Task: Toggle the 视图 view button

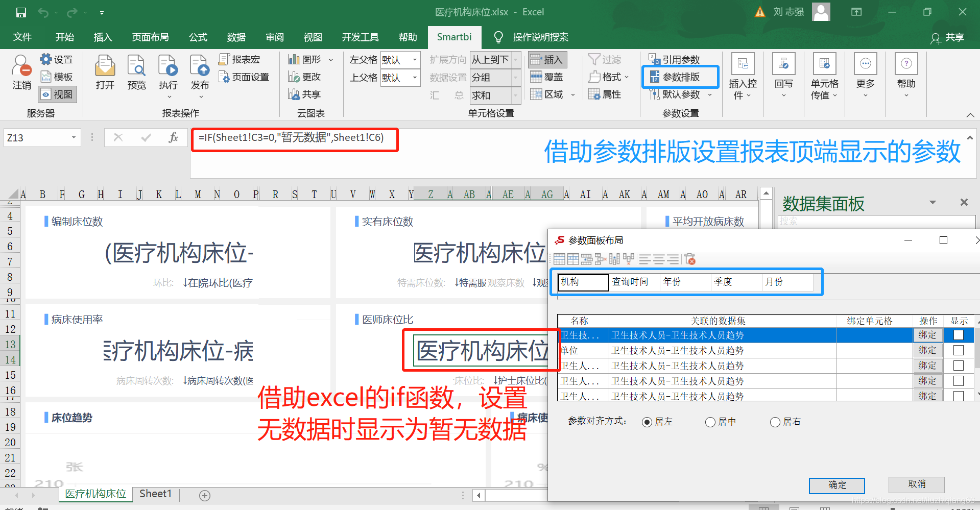Action: click(57, 94)
